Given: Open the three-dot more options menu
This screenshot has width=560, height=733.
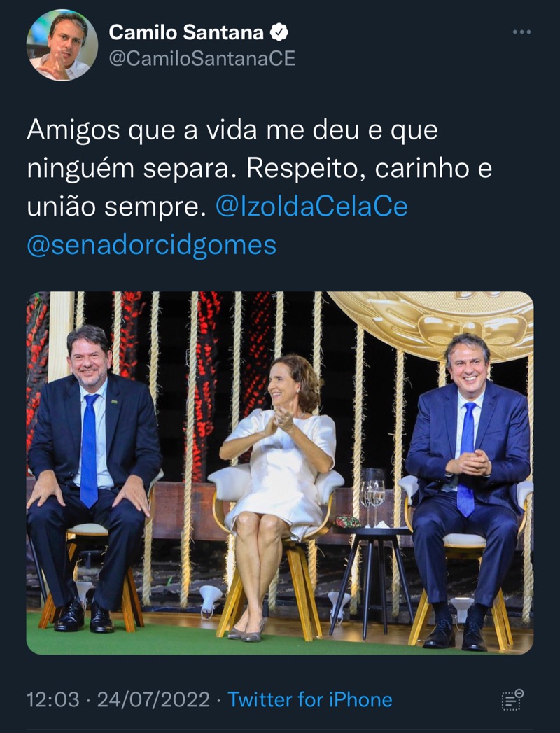Looking at the screenshot, I should (521, 32).
